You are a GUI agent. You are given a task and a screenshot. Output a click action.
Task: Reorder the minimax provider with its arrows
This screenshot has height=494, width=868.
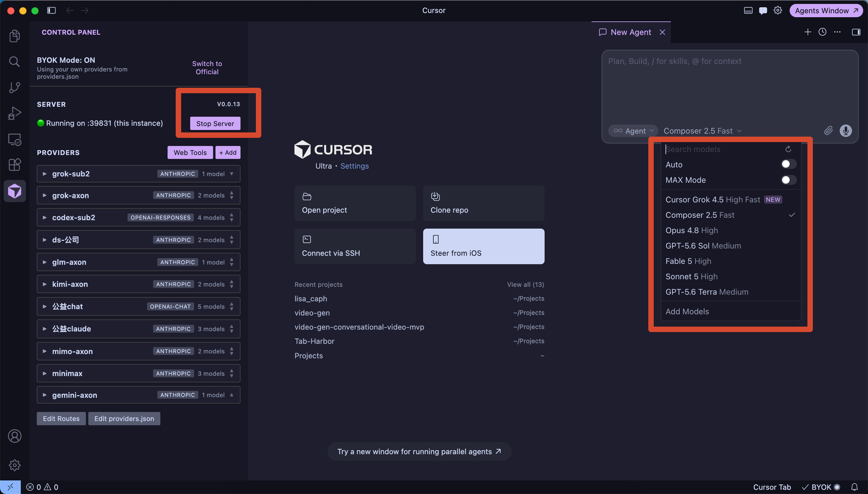[231, 373]
